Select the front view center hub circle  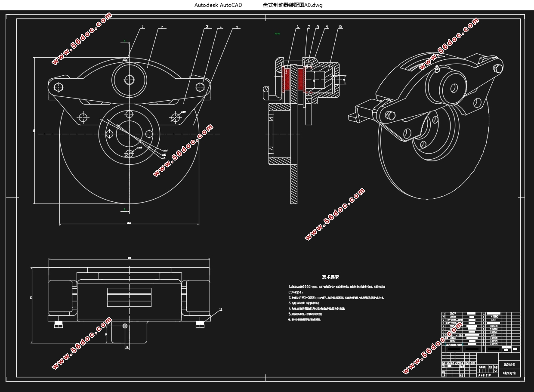(129, 134)
